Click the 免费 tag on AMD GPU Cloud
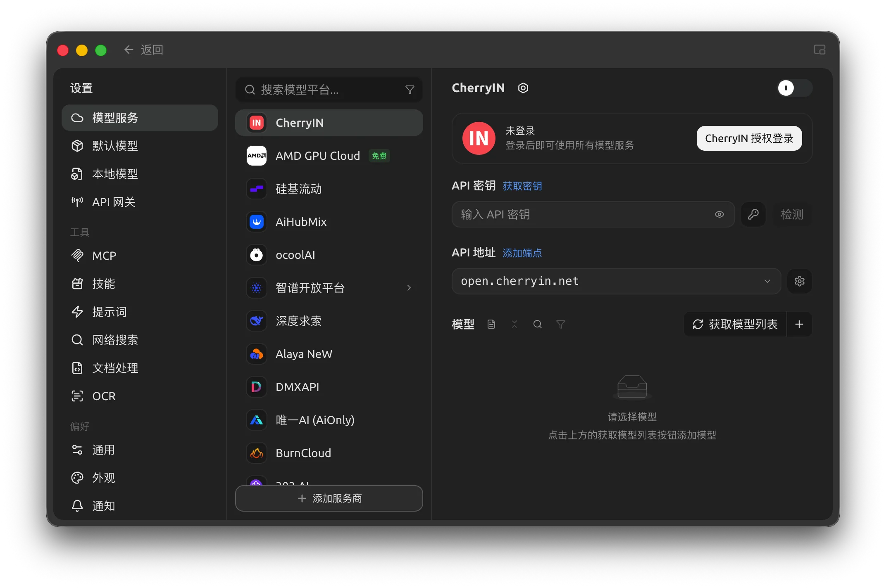 (x=379, y=156)
